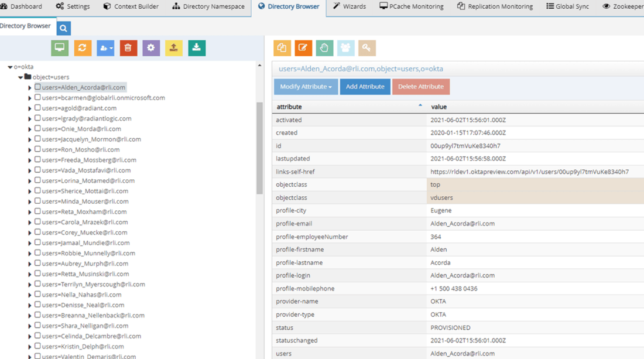Screen dimensions: 644x359
Task: Expand users=lgrady@radiantlogic.com node
Action: 30,119
